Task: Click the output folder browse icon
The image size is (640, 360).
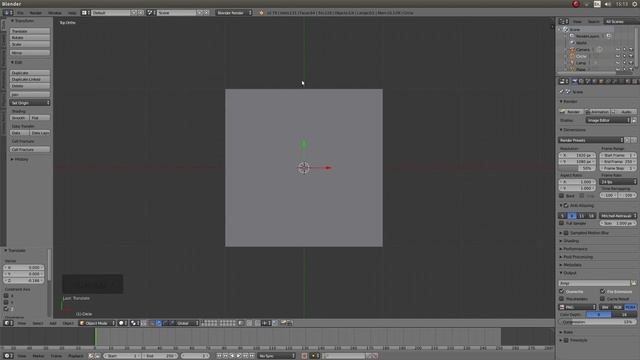Action: click(x=633, y=283)
